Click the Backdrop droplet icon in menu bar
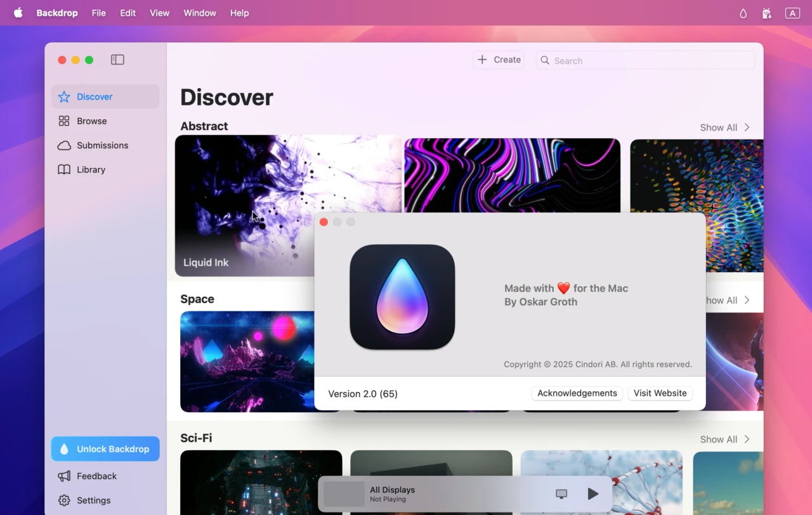The height and width of the screenshot is (515, 812). 742,13
